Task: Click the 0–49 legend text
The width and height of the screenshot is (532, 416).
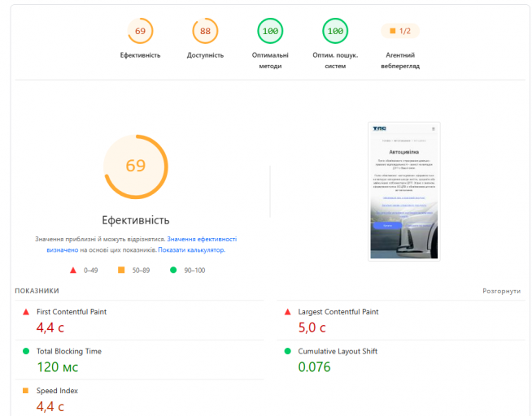Action: 91,271
